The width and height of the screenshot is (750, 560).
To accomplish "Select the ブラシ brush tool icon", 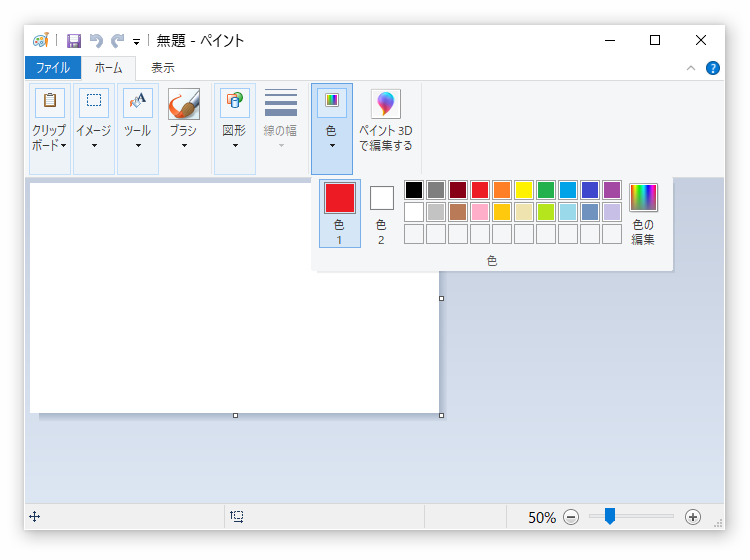I will click(x=184, y=103).
